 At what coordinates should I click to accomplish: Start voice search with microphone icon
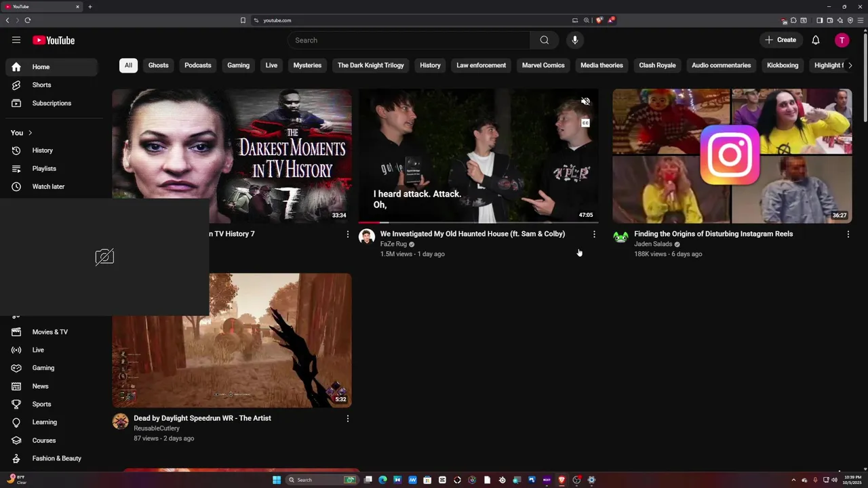[x=574, y=40]
